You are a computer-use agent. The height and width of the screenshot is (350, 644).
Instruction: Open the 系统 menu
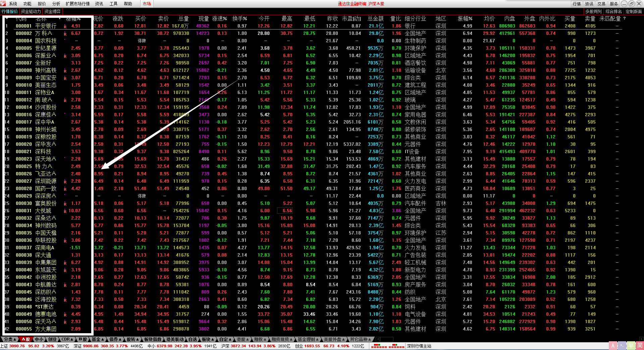click(13, 4)
